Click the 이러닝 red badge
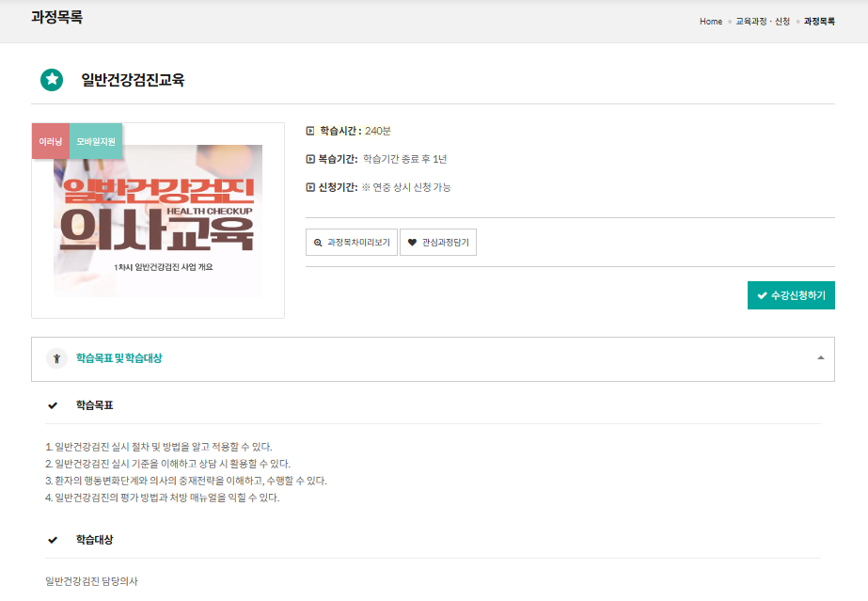868x601 pixels. click(x=51, y=141)
